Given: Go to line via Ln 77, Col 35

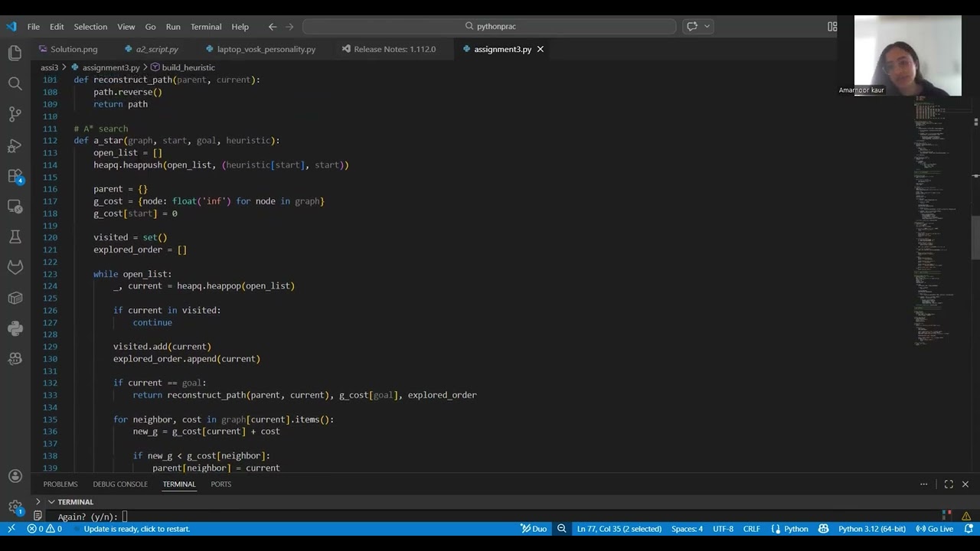Looking at the screenshot, I should click(x=619, y=529).
